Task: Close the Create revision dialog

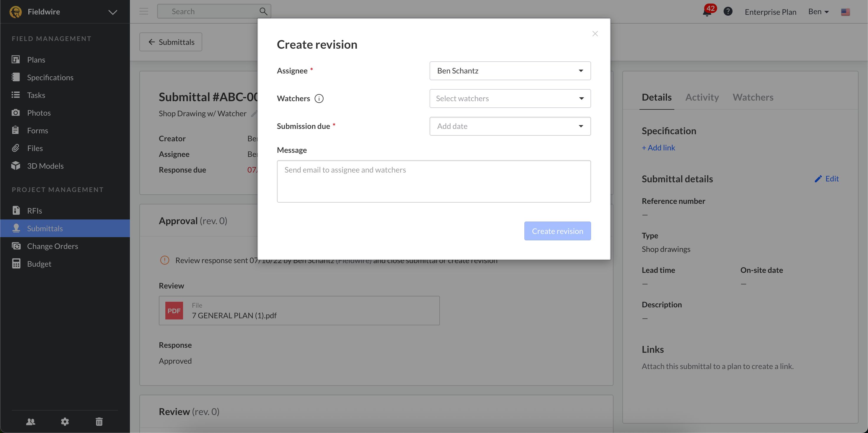Action: coord(595,34)
